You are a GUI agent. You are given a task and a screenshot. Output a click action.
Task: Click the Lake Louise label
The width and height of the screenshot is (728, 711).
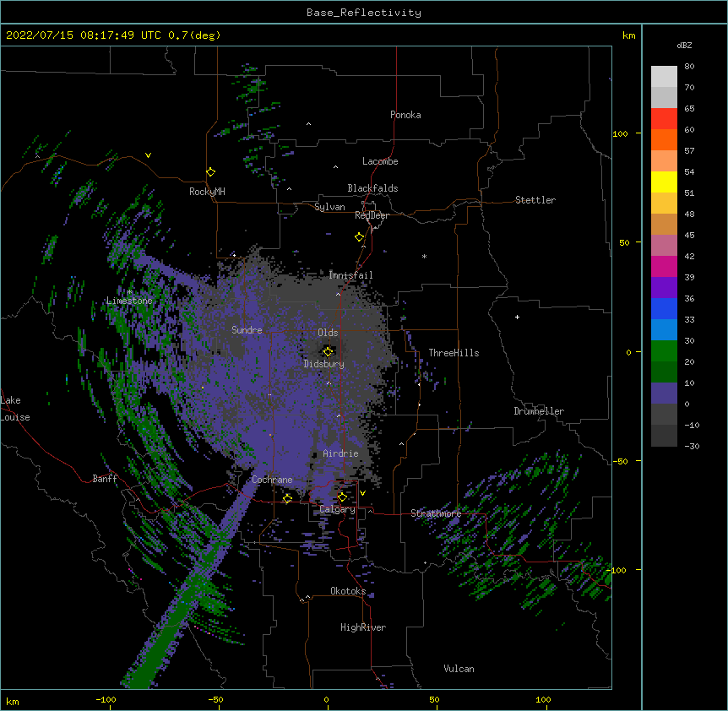point(15,409)
